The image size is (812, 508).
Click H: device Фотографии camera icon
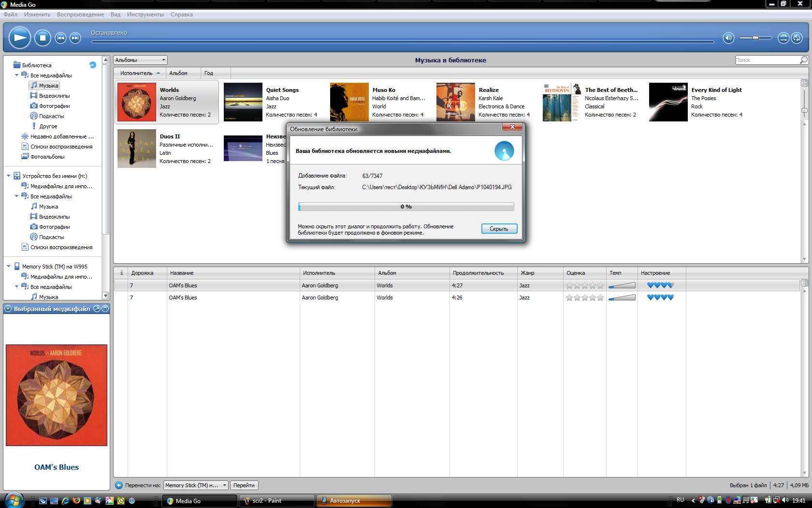click(x=34, y=227)
